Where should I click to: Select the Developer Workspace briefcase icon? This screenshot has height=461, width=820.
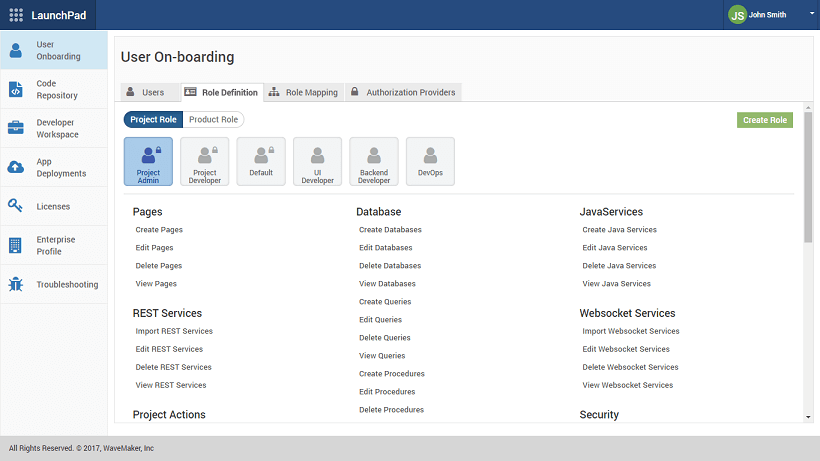tap(16, 128)
